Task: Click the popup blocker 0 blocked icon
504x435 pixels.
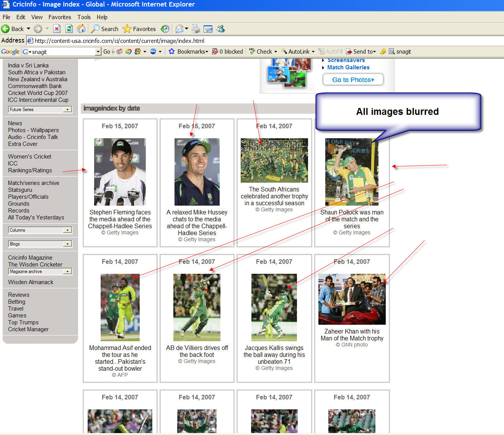Action: (215, 52)
